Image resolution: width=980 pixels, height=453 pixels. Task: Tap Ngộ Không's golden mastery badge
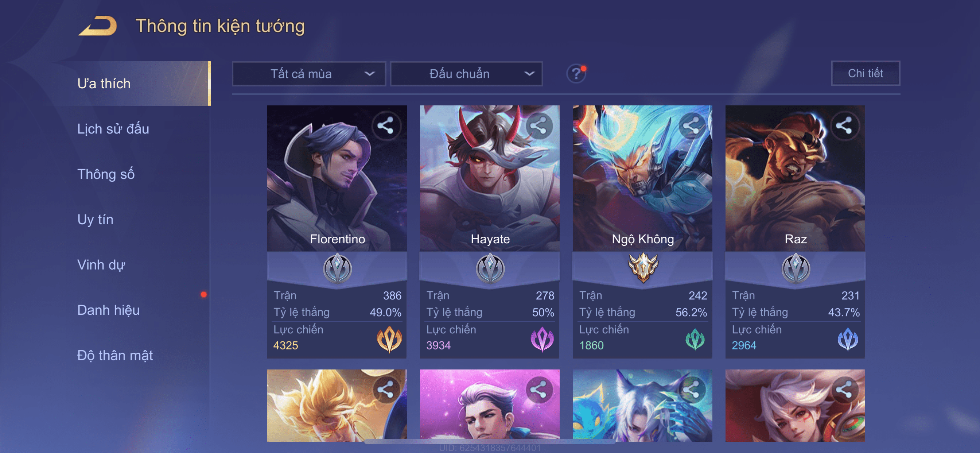(x=642, y=268)
